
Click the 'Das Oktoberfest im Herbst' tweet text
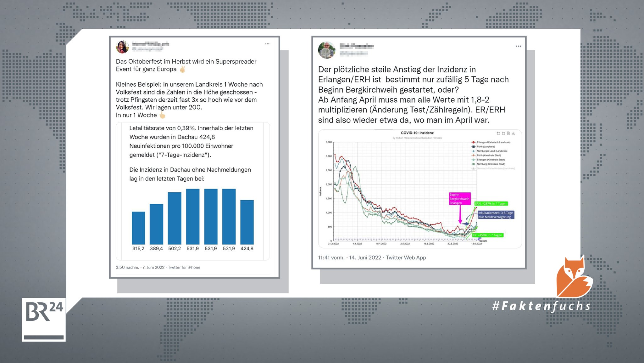click(186, 65)
